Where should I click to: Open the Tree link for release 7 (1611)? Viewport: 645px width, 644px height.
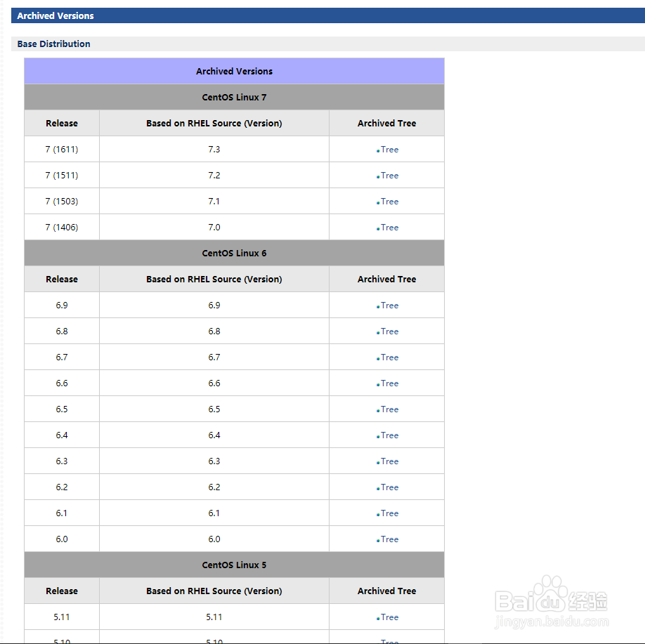(x=389, y=150)
